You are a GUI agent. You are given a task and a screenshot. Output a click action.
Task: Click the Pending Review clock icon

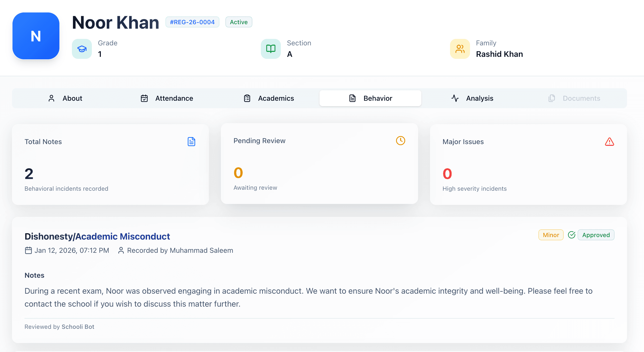400,141
